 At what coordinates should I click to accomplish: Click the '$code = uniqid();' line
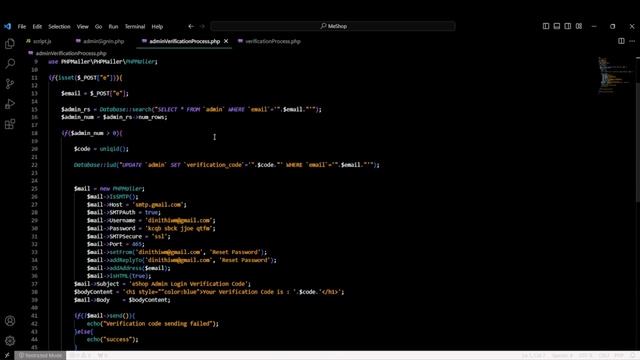(x=101, y=149)
